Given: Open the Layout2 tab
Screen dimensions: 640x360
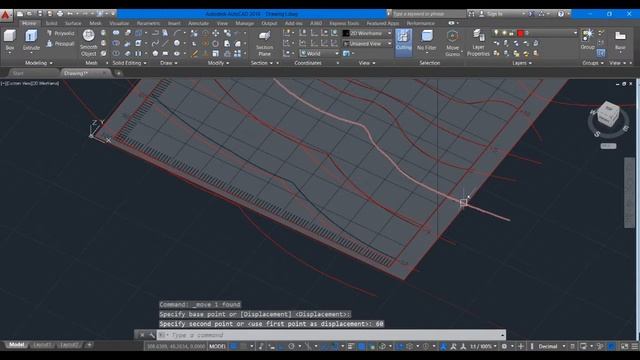Looking at the screenshot, I should (x=68, y=345).
